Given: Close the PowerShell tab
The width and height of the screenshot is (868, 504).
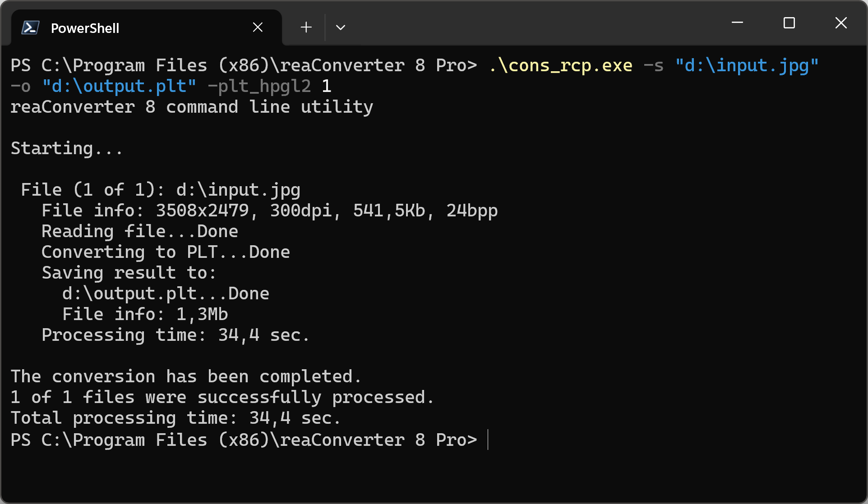Looking at the screenshot, I should pos(258,27).
